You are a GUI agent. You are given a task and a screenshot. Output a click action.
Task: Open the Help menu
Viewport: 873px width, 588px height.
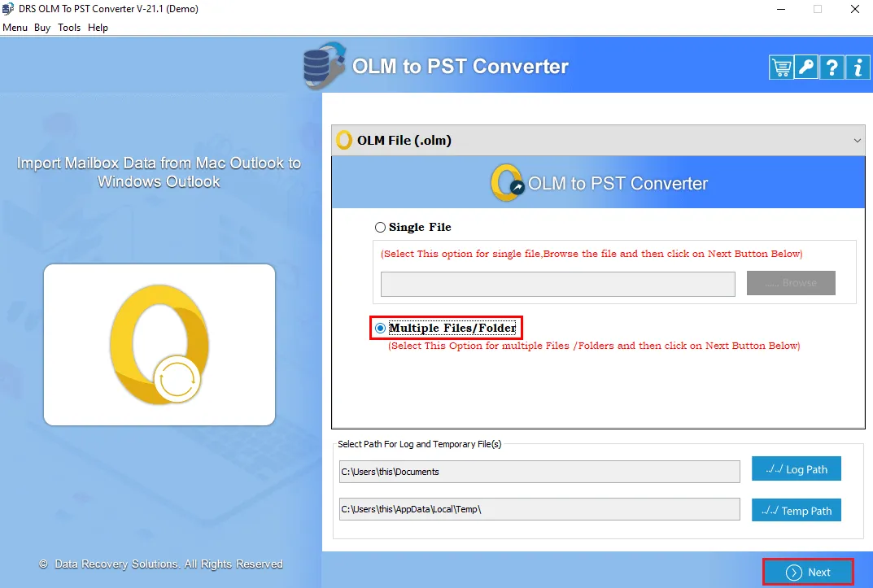(98, 28)
